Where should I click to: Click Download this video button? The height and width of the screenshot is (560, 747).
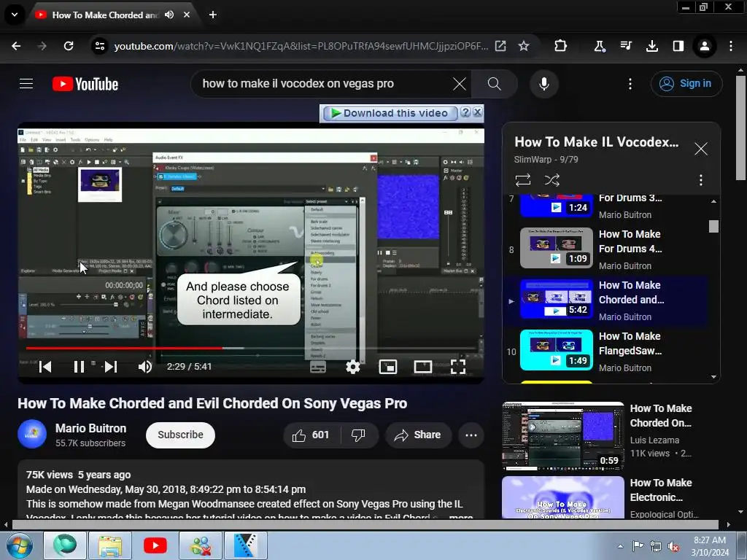point(390,113)
